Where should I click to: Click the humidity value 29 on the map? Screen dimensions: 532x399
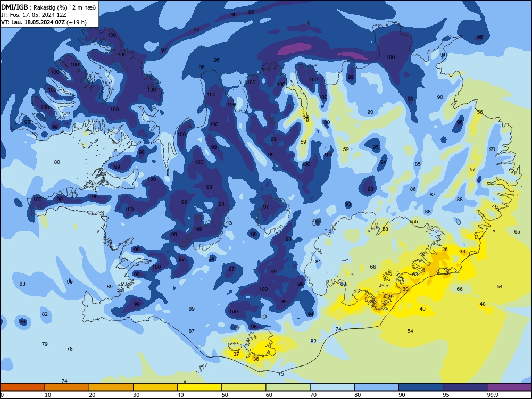[x=390, y=296]
